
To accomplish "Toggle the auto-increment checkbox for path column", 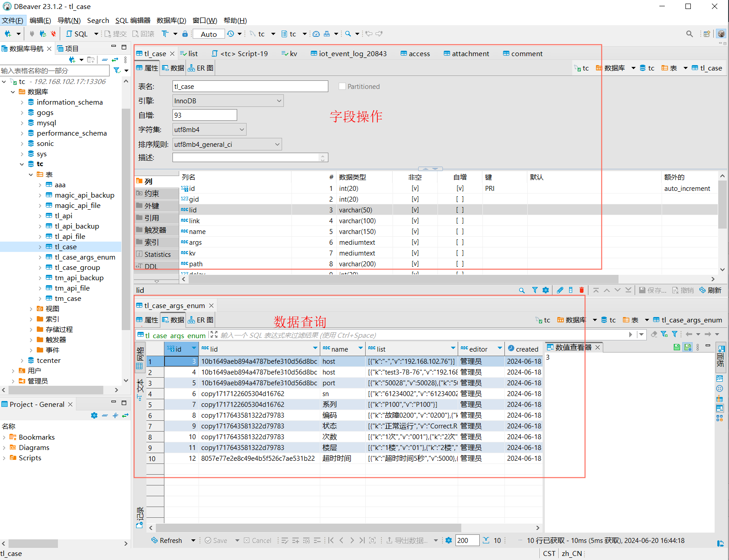I will [460, 264].
